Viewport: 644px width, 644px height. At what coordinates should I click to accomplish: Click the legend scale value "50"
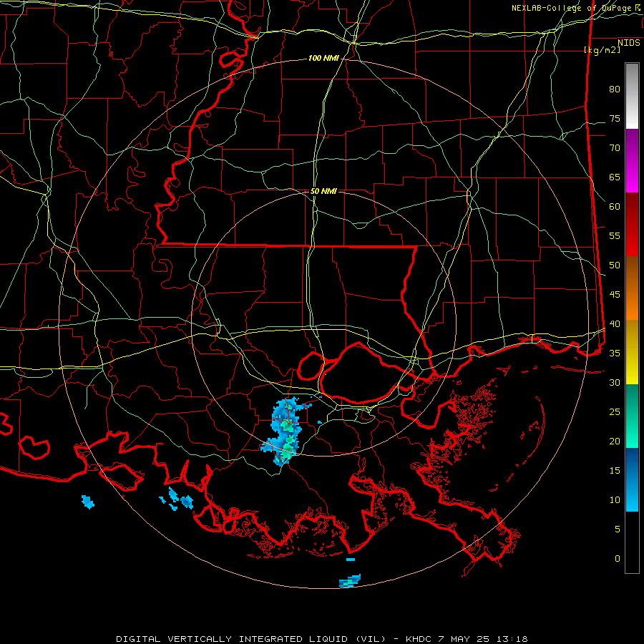[x=615, y=265]
